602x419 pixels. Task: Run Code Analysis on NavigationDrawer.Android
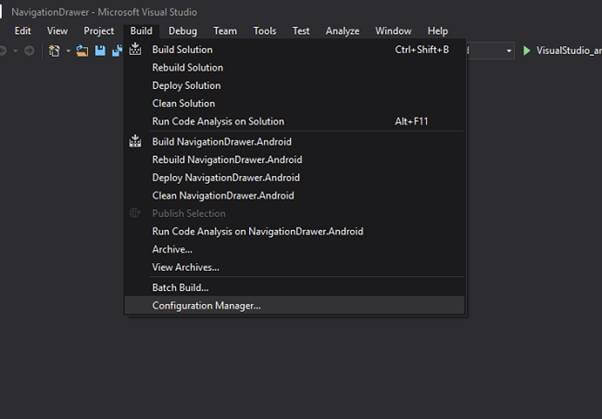tap(294, 231)
